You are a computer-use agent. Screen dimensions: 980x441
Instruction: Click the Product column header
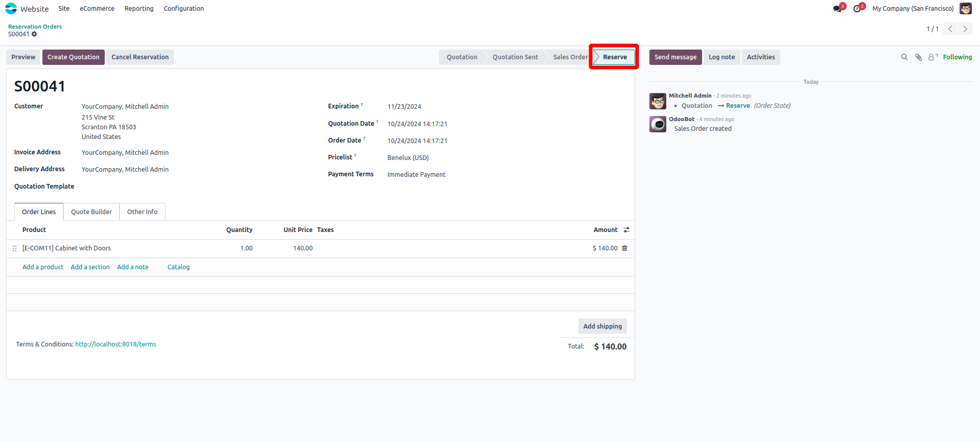pos(34,230)
